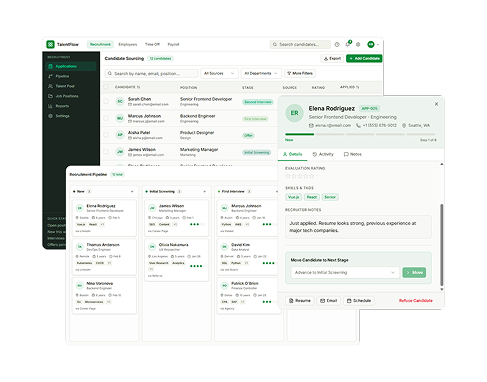The height and width of the screenshot is (382, 487).
Task: Focus the Search candidates field in top bar
Action: (300, 44)
